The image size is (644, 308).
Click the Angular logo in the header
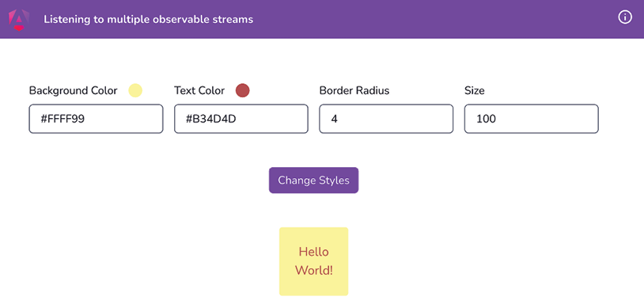tap(19, 19)
